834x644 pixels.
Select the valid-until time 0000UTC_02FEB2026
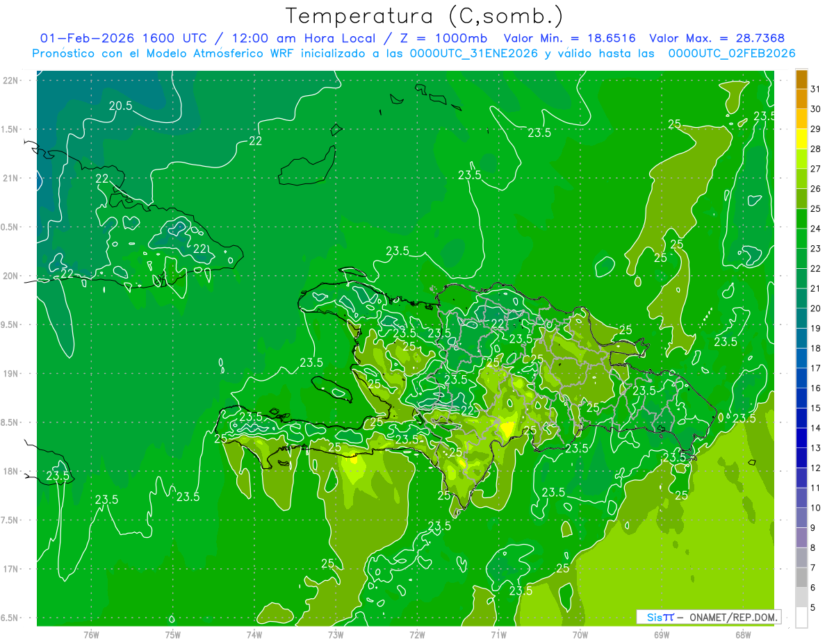(732, 53)
